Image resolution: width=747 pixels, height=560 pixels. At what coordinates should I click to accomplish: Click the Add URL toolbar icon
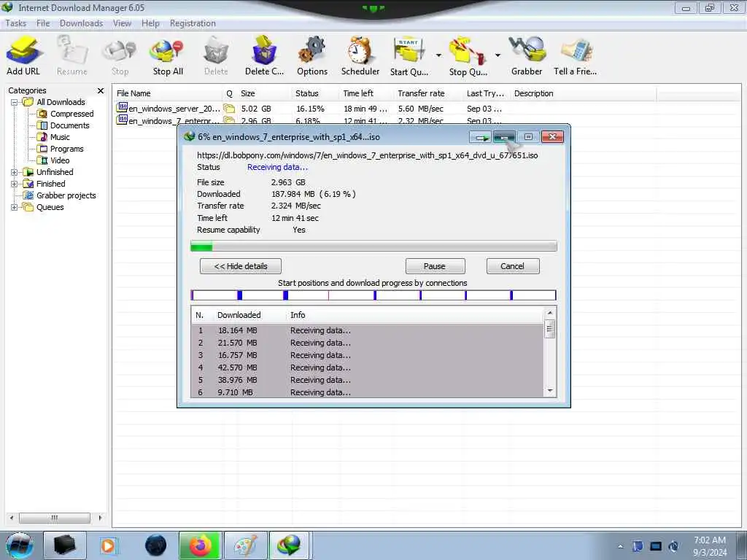tap(23, 55)
